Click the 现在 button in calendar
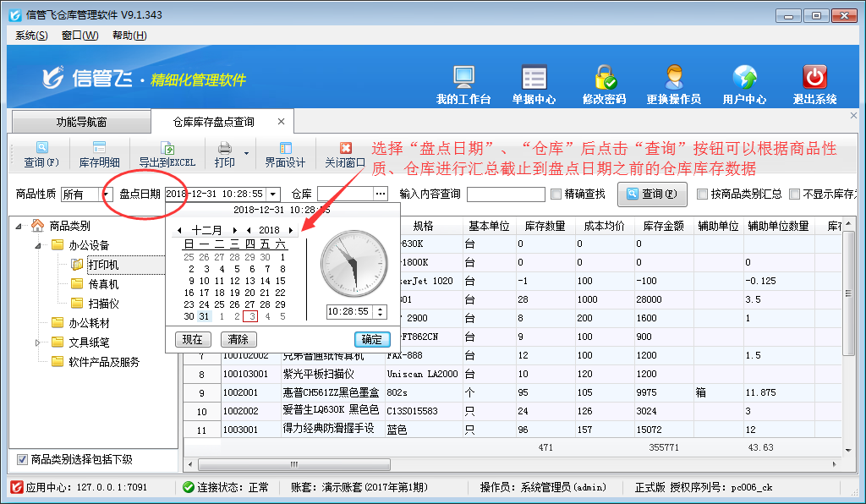The height and width of the screenshot is (504, 866). 193,339
